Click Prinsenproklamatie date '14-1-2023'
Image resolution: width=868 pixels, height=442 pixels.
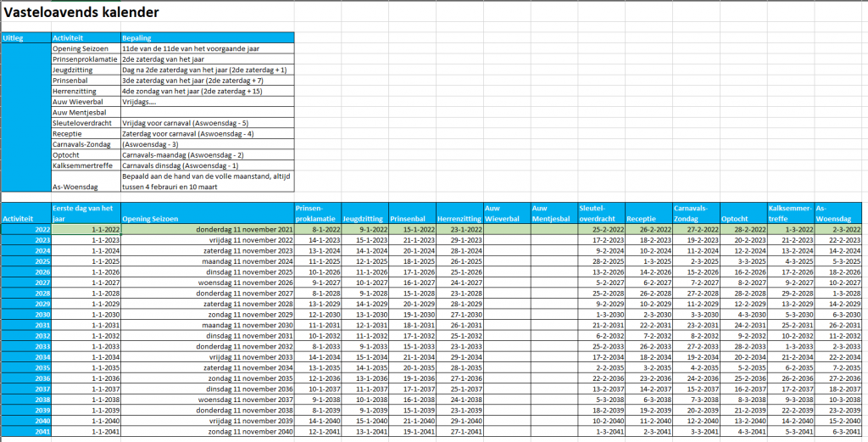tap(318, 240)
